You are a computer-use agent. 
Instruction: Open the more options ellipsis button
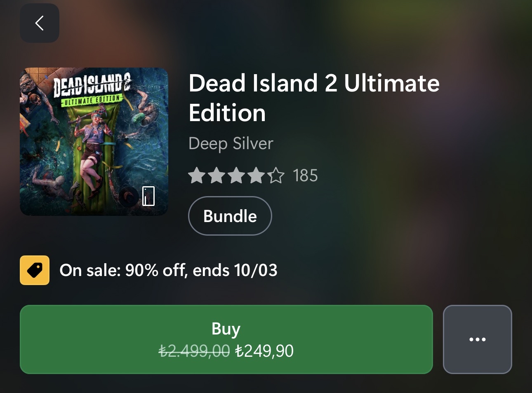(x=477, y=339)
